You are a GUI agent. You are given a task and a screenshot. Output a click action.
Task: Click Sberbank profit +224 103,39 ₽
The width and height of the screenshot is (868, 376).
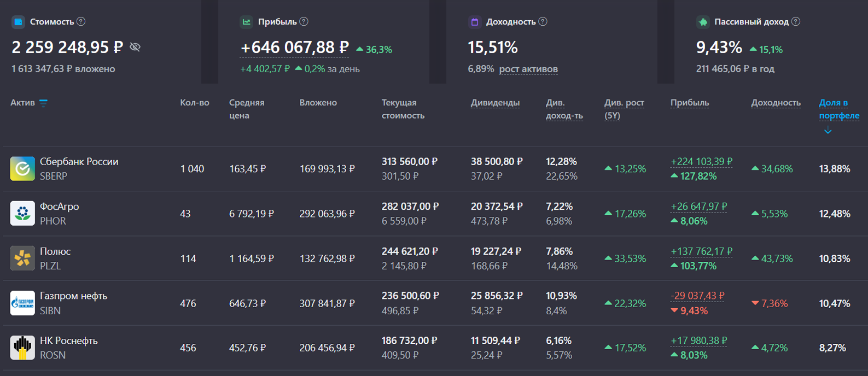pos(701,162)
